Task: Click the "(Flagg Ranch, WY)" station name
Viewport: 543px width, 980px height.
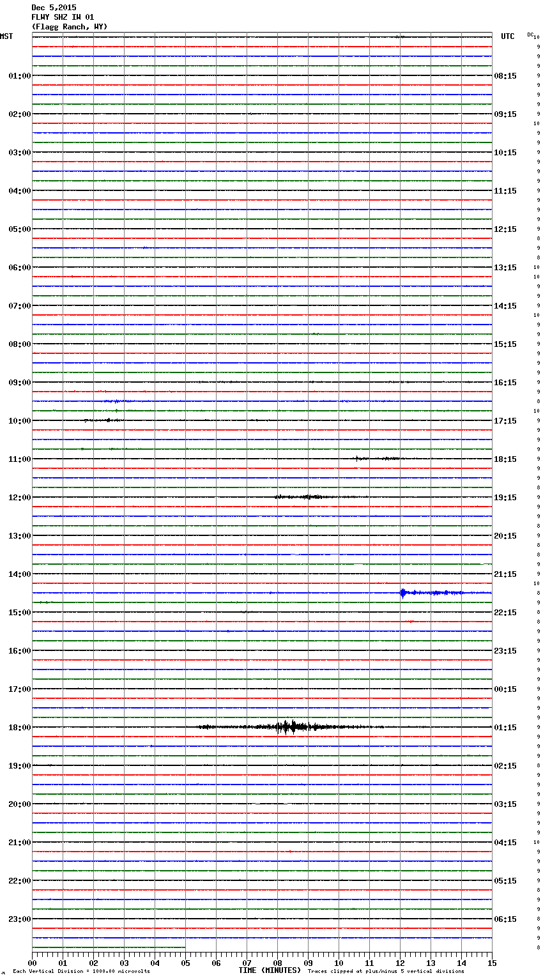Action: coord(70,27)
